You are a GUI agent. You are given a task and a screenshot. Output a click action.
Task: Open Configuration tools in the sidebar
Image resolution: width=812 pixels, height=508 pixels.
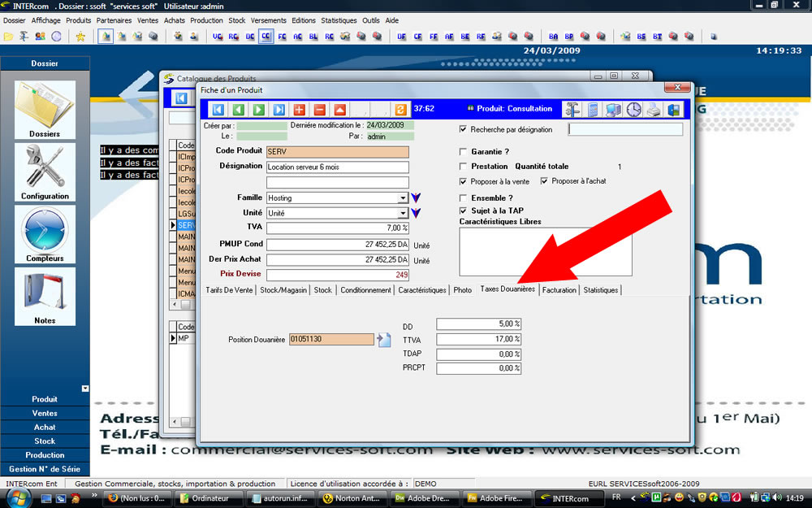(x=45, y=172)
